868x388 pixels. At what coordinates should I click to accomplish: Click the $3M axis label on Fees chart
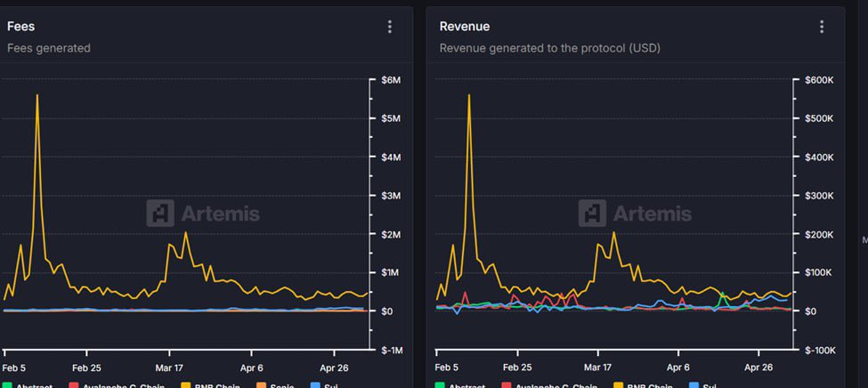click(x=391, y=196)
